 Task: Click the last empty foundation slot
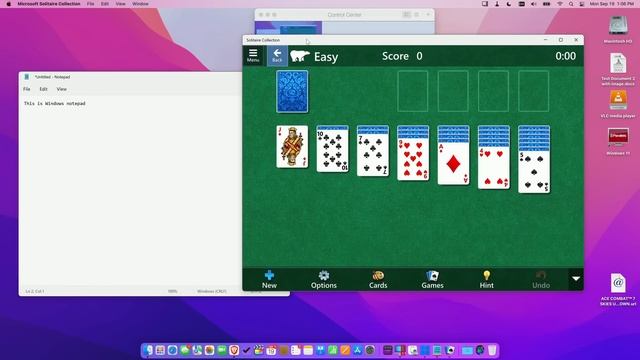coord(533,91)
